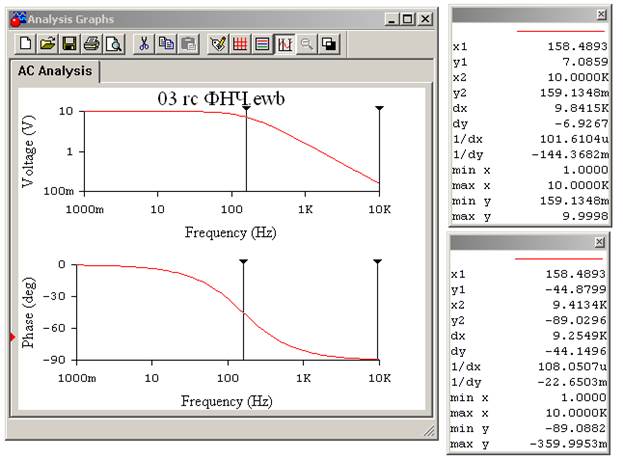This screenshot has height=460, width=623.
Task: Toggle the red grid icon
Action: (240, 44)
